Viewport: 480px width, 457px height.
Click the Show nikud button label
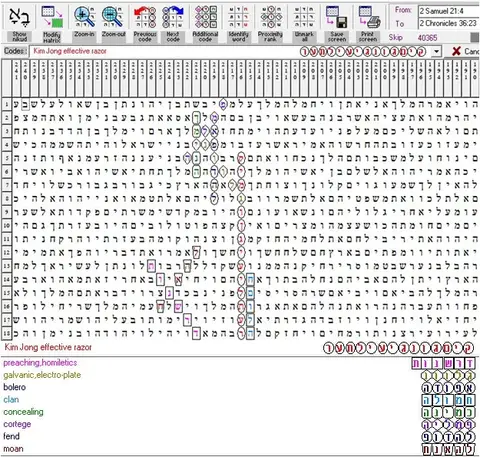(x=19, y=37)
